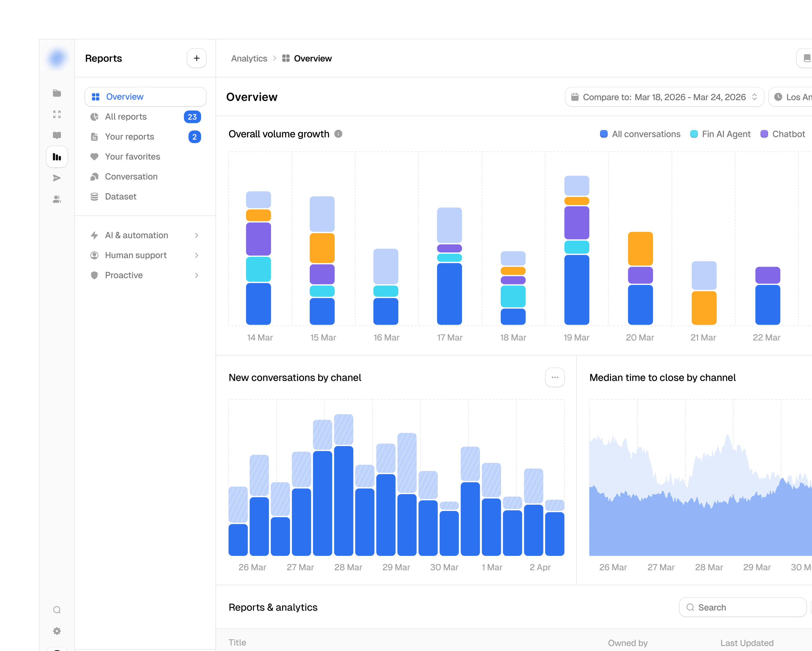
Task: Open the book icon in left rail
Action: (57, 135)
